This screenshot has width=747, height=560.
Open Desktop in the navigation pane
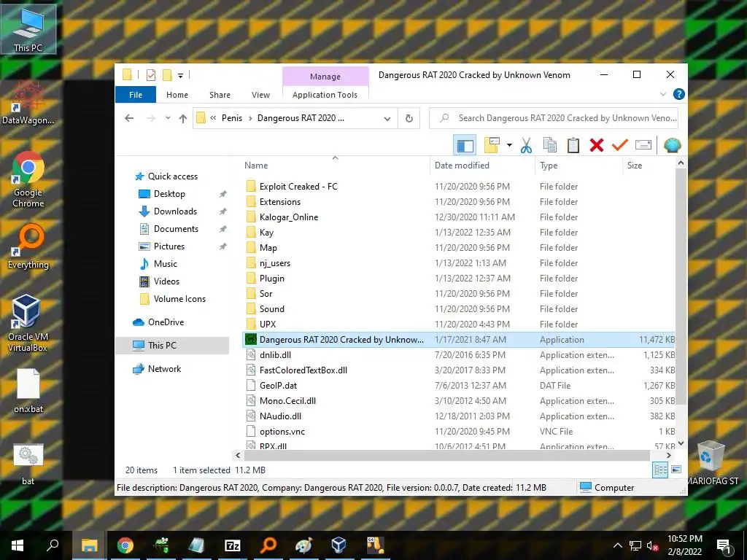[x=169, y=194]
